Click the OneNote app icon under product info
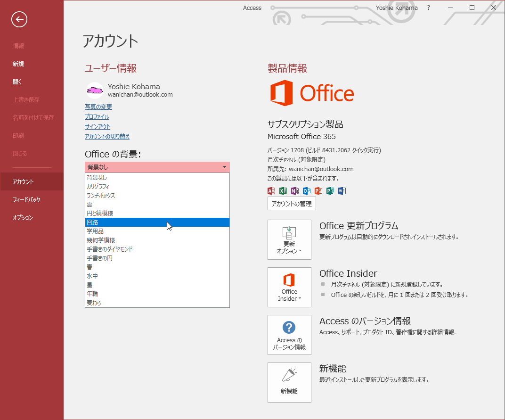The width and height of the screenshot is (505, 420). tap(295, 191)
